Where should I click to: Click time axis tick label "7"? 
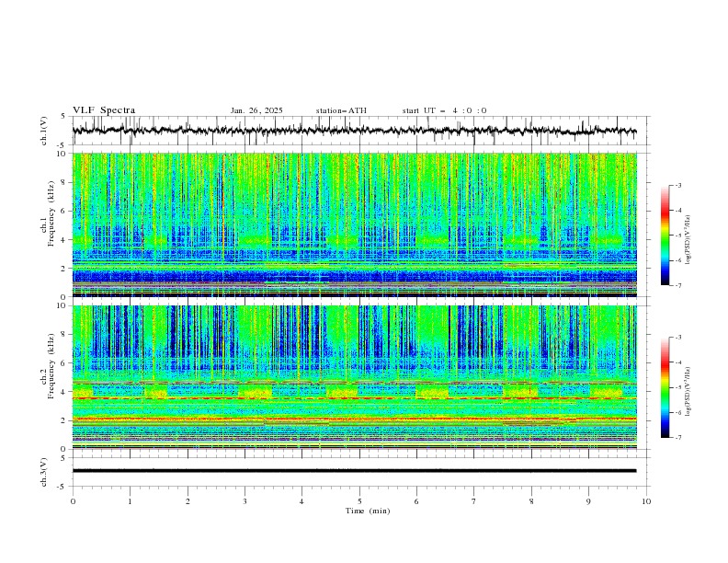(474, 501)
